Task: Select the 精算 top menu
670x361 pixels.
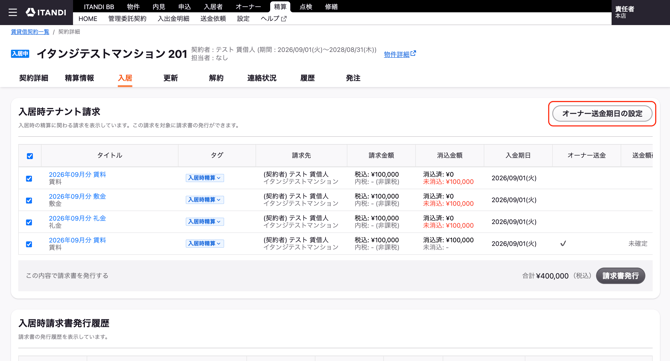Action: (x=280, y=6)
